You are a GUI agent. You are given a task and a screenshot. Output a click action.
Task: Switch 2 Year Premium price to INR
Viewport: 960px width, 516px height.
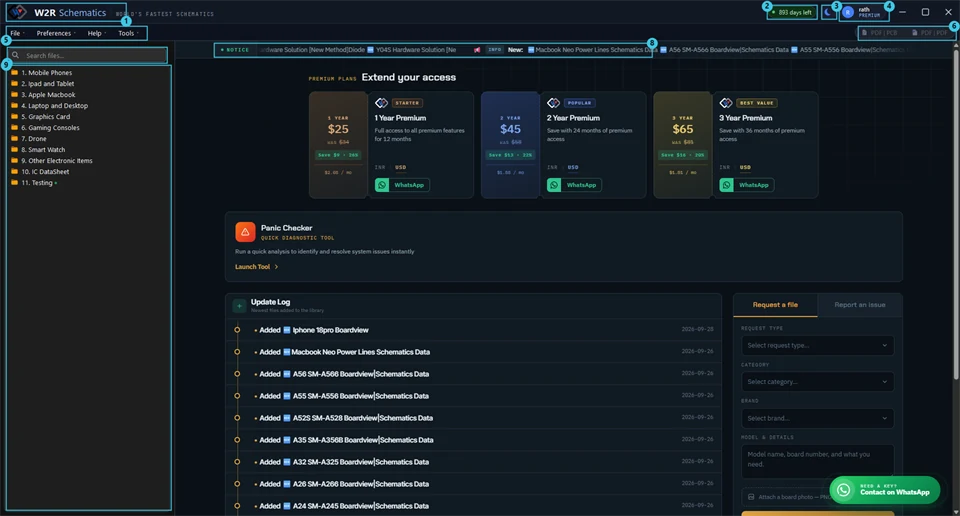coord(552,167)
